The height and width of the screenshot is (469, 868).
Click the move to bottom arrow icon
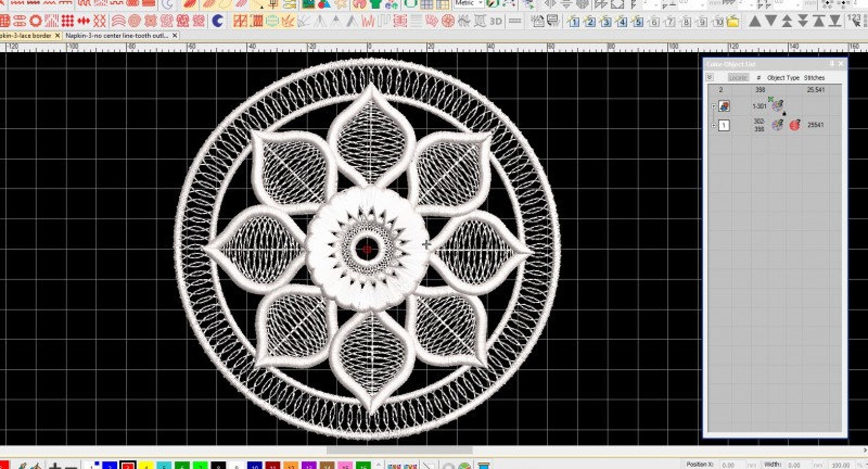[x=835, y=21]
